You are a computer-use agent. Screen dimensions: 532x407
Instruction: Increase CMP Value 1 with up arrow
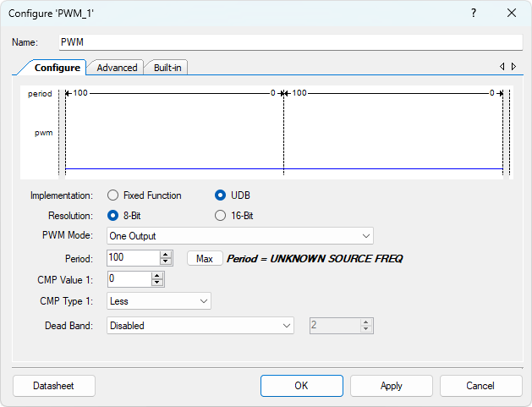[156, 275]
